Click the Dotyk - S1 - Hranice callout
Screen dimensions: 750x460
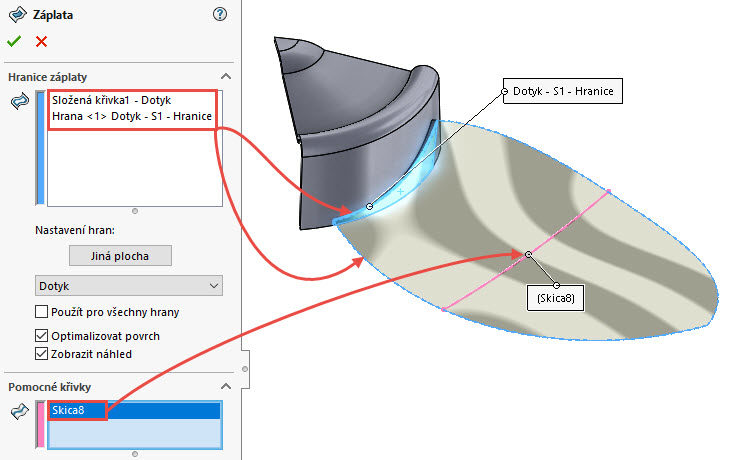point(563,91)
